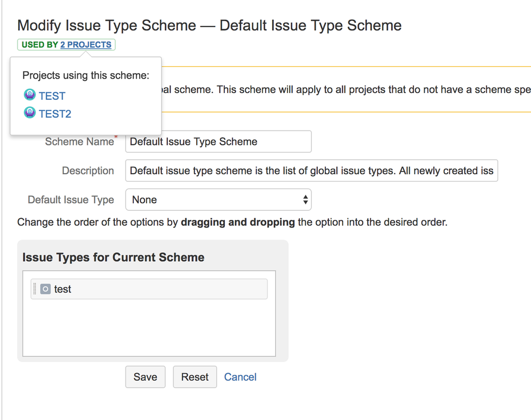Open the Default Issue Type dropdown
Viewport: 531px width, 420px height.
click(x=218, y=200)
